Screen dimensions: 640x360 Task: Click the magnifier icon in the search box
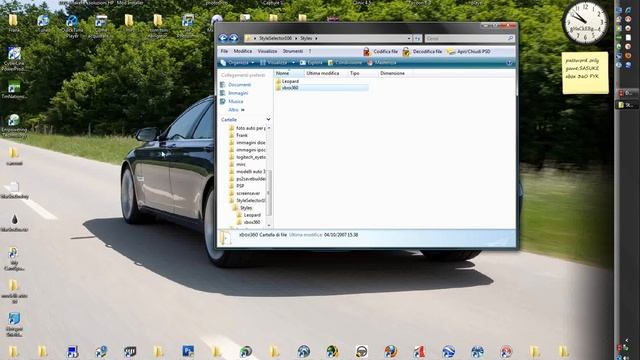click(510, 38)
